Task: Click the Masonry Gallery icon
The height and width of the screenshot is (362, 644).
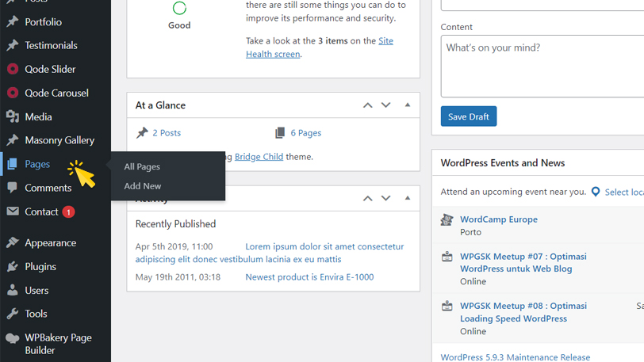Action: (x=12, y=140)
